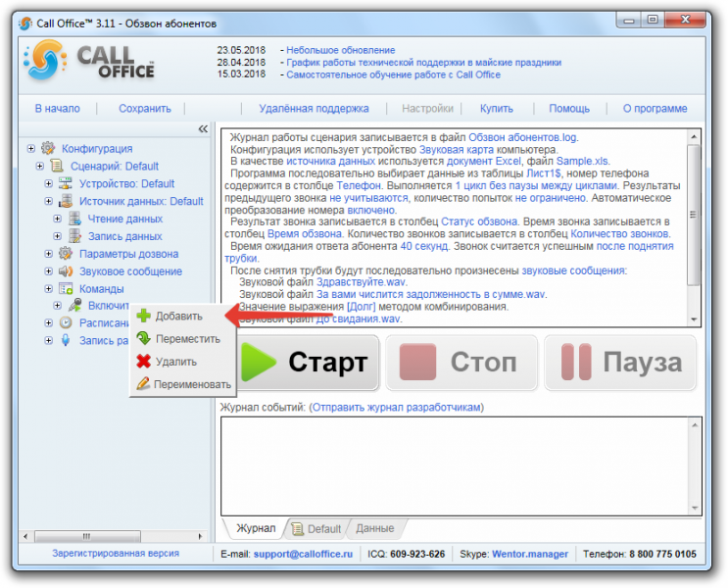Click Сохранить in the toolbar

coord(145,108)
